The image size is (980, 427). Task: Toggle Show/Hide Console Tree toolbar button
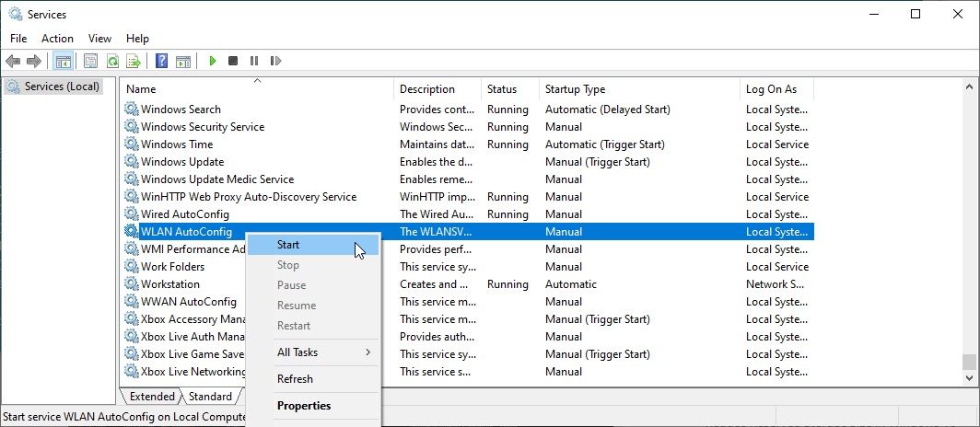[63, 61]
